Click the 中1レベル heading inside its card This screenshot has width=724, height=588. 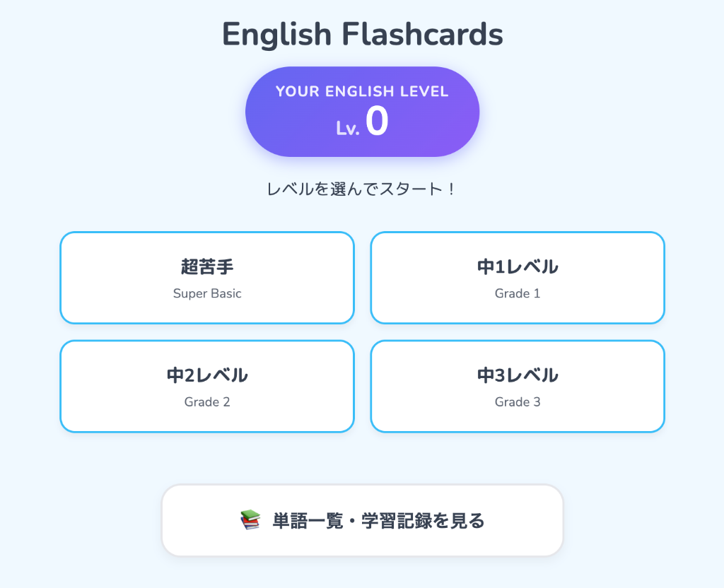pyautogui.click(x=518, y=266)
